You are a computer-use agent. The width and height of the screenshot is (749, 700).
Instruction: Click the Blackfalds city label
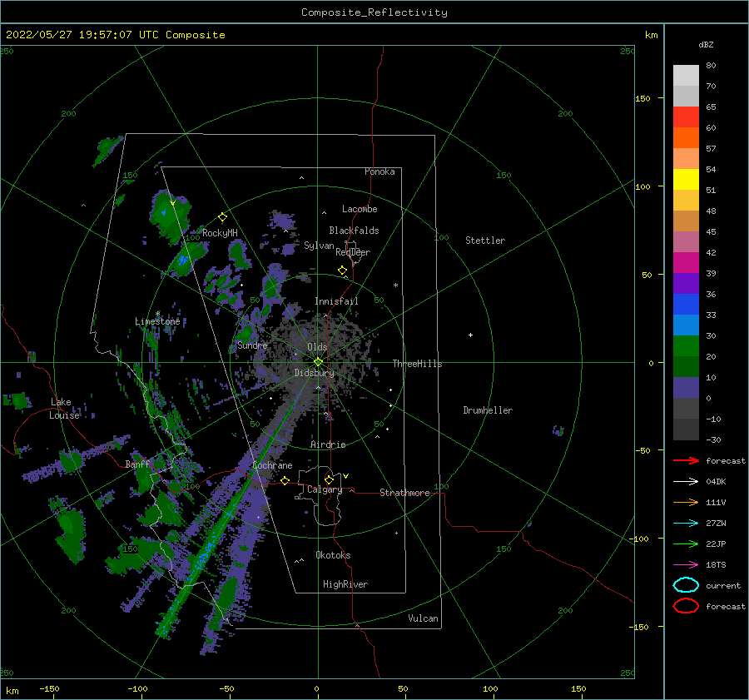tap(354, 231)
